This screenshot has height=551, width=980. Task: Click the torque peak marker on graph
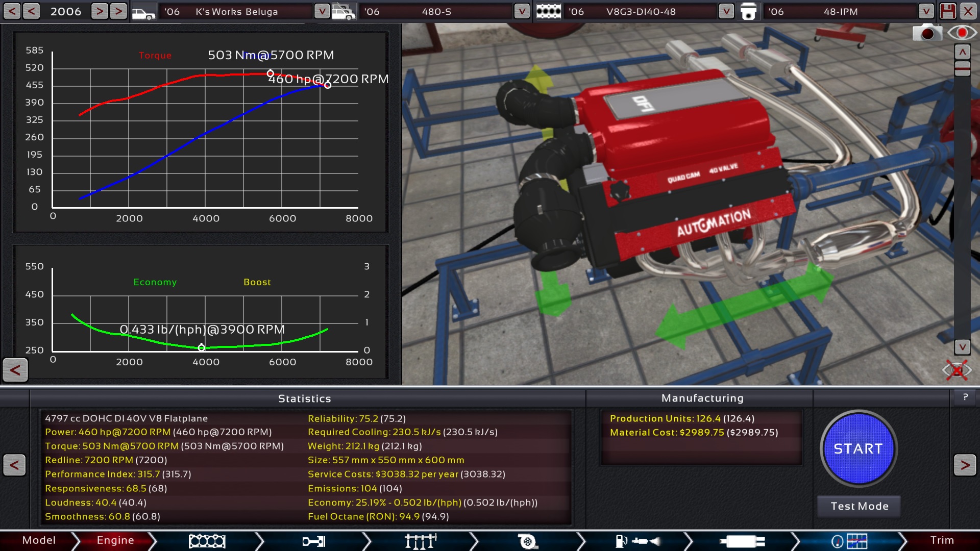click(x=271, y=73)
